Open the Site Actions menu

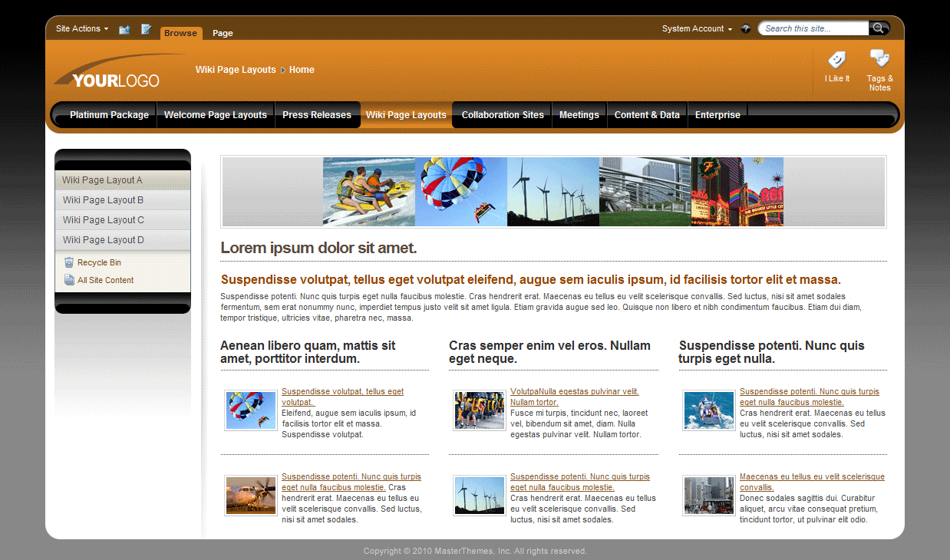(x=78, y=28)
